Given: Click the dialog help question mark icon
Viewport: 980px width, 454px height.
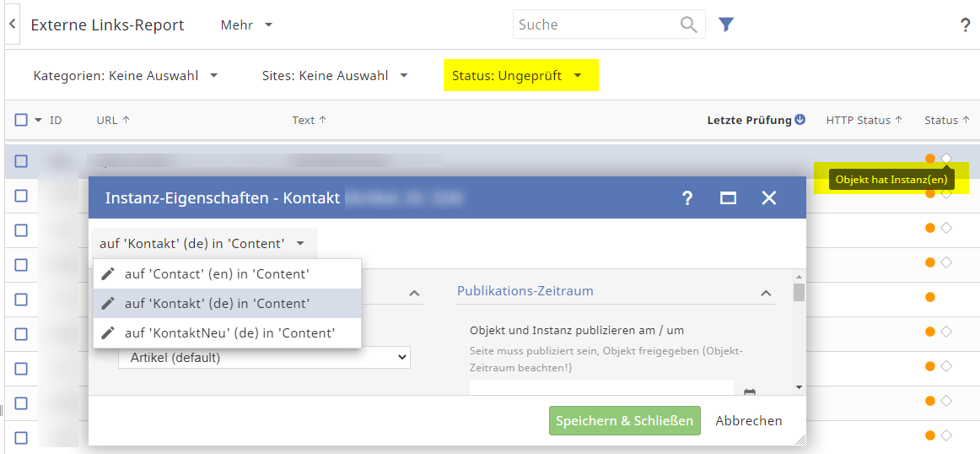Looking at the screenshot, I should tap(687, 198).
